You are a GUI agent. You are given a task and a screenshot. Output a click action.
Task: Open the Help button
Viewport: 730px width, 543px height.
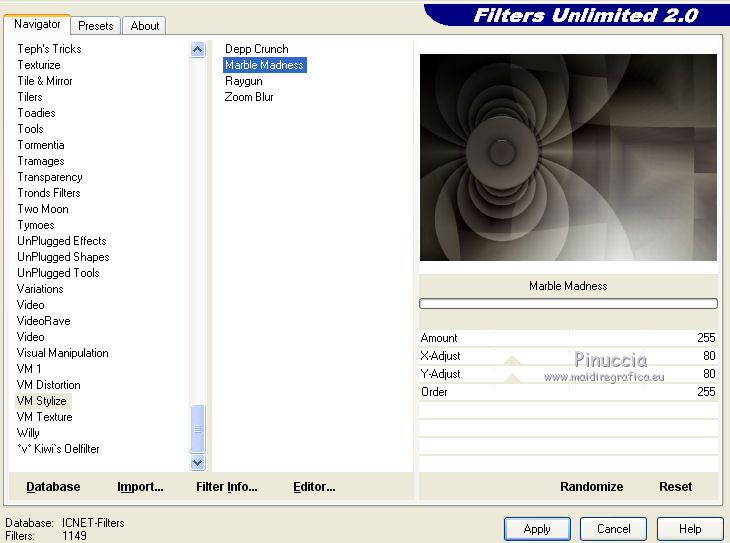pyautogui.click(x=690, y=529)
